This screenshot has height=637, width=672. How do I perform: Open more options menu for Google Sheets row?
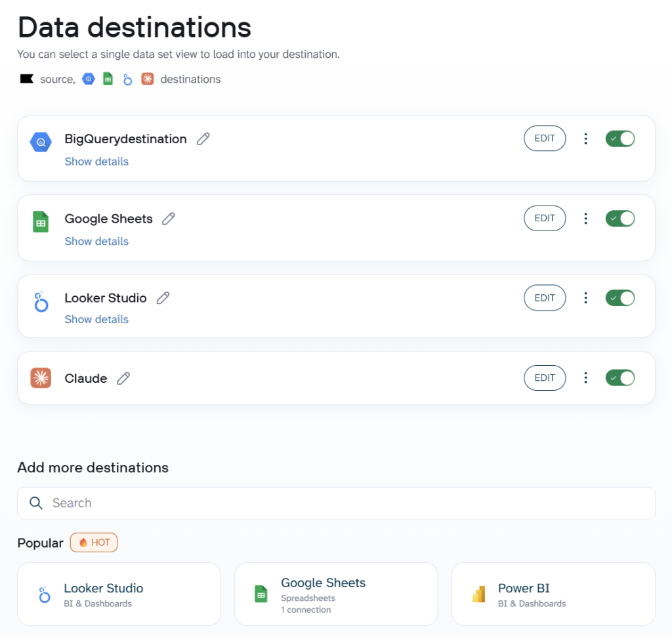[585, 218]
